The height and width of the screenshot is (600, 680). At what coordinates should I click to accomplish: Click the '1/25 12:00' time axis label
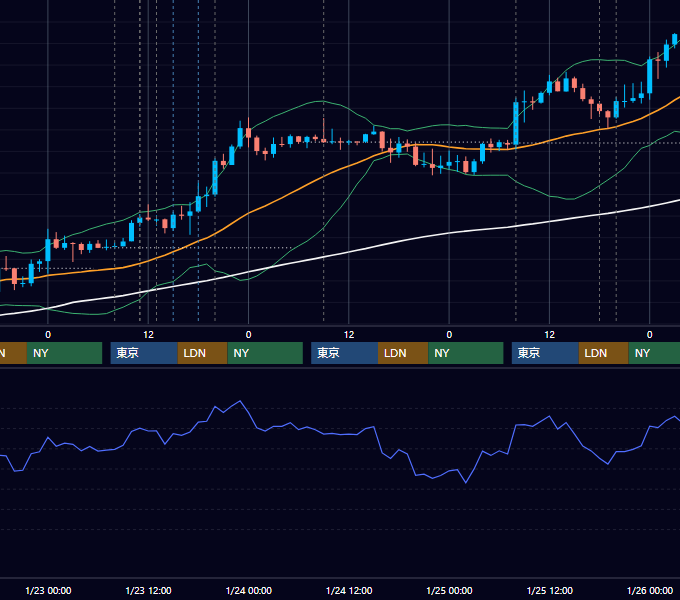[549, 590]
